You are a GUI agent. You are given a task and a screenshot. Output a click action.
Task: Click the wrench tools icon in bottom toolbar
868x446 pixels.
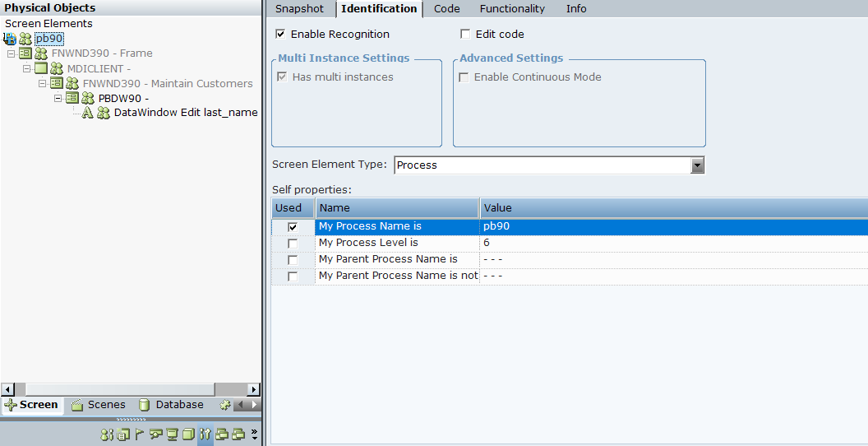coord(205,434)
